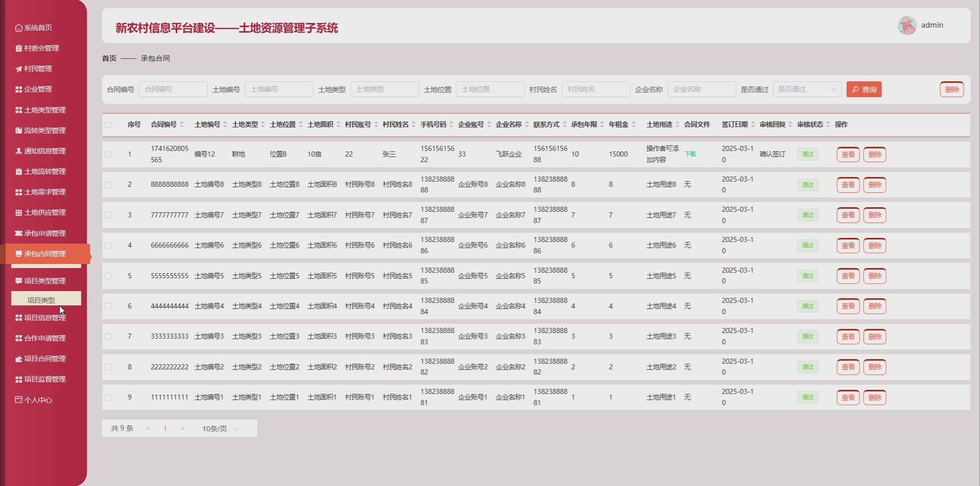Focus the 合同编号 search field
The height and width of the screenshot is (486, 980).
pyautogui.click(x=173, y=89)
